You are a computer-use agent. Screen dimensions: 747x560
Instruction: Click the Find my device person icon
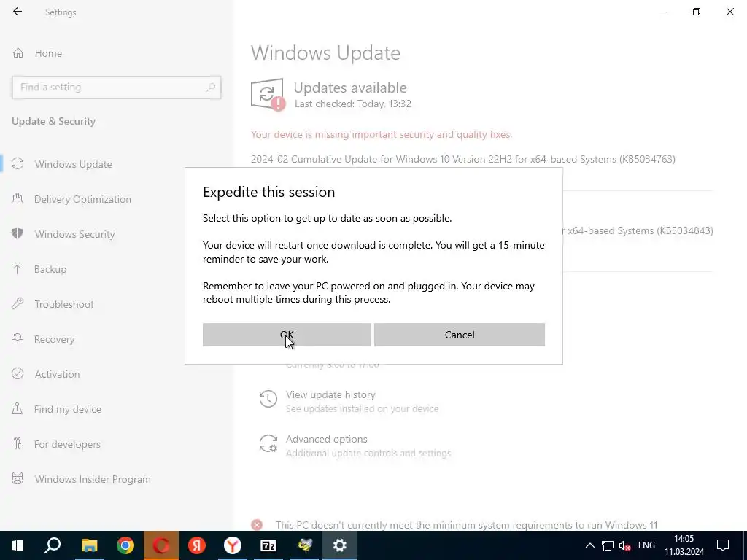[x=18, y=408]
